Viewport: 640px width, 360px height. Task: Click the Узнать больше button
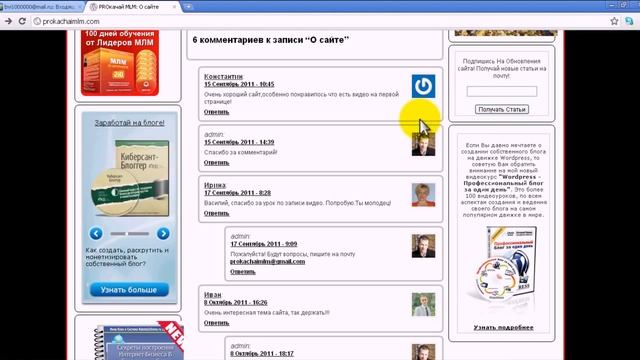129,290
